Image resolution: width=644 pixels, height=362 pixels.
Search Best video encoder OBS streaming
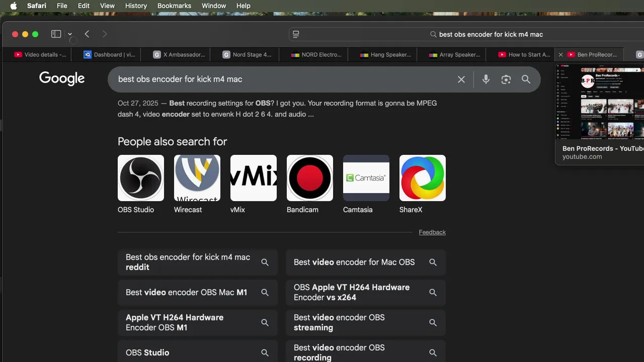[366, 323]
